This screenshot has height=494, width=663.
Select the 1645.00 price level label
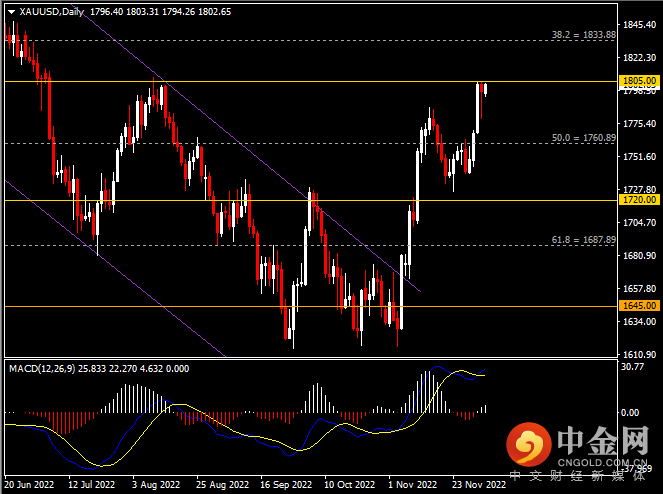pos(638,306)
